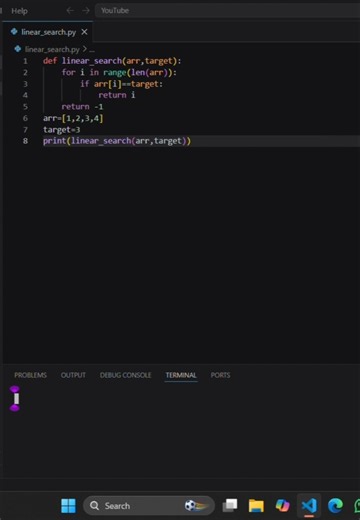
Task: Go forward with the right arrow
Action: [86, 11]
